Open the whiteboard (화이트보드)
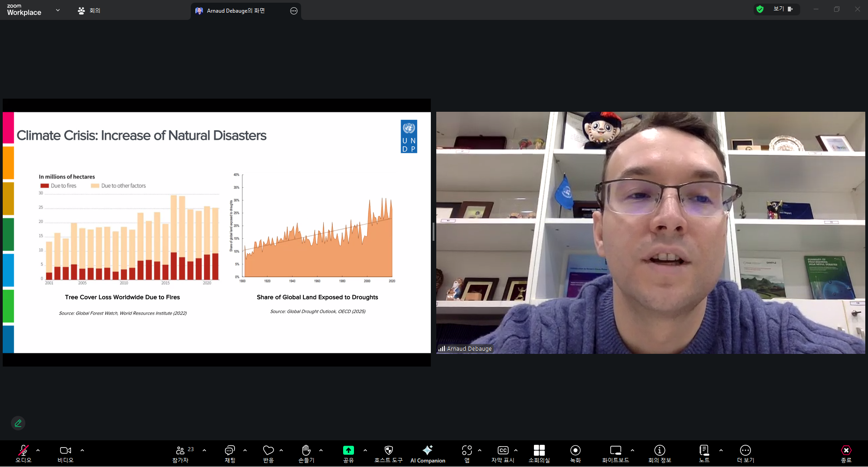The image size is (868, 467). tap(616, 453)
